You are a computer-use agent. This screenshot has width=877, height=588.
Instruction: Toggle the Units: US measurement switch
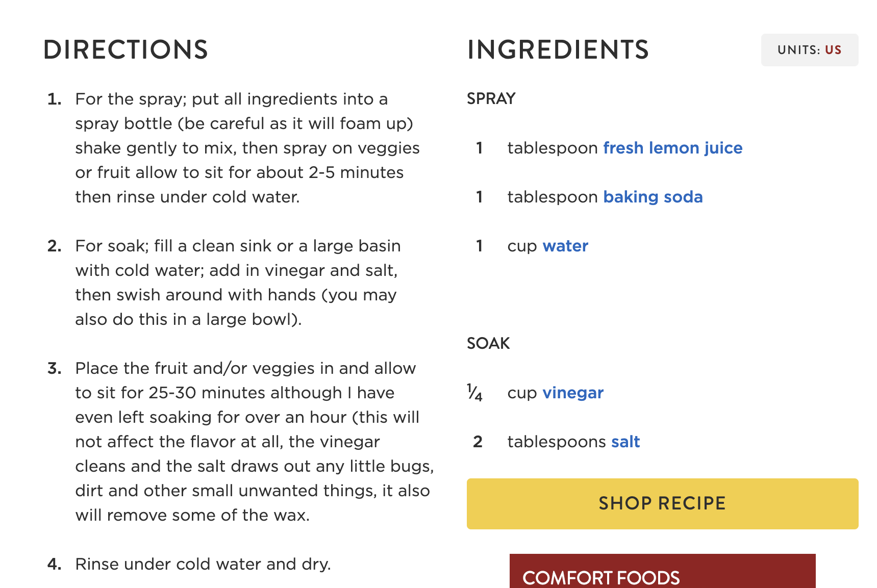coord(809,50)
